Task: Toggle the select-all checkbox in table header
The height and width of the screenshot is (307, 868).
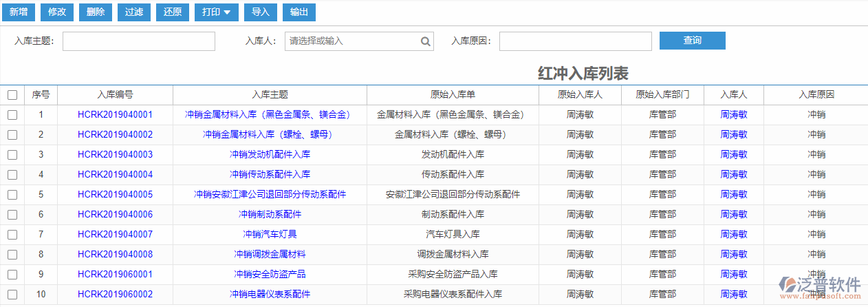Action: tap(12, 95)
